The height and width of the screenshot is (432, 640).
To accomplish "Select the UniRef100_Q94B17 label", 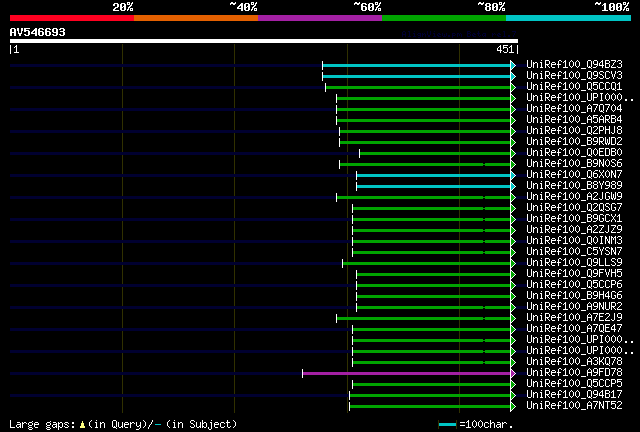I will click(x=574, y=395).
